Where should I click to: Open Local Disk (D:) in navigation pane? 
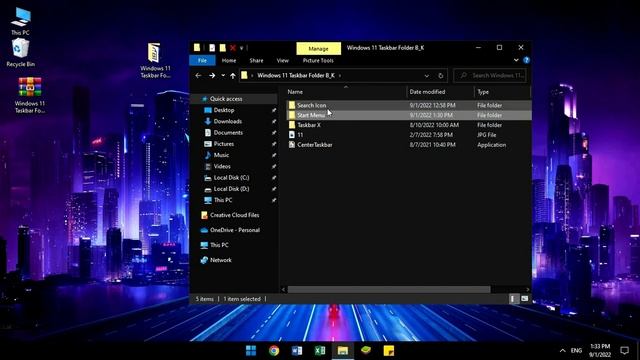tap(231, 189)
